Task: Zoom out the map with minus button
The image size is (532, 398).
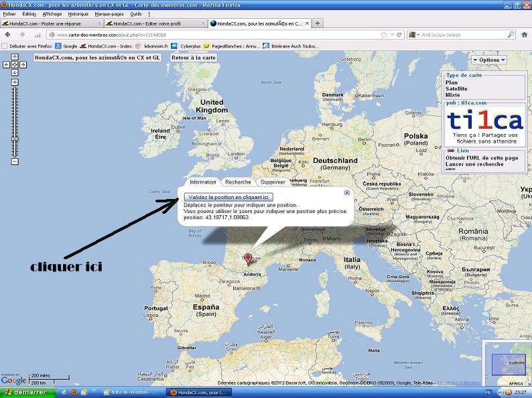Action: [15, 161]
